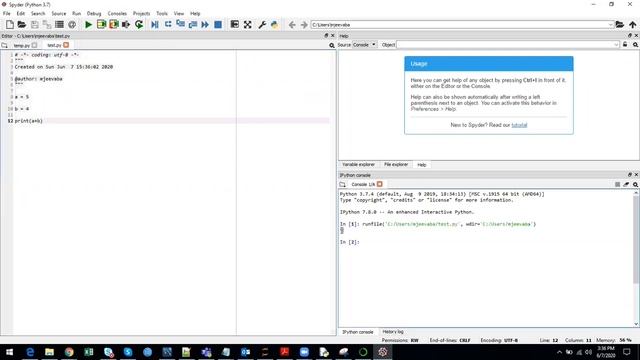Interrupt kernel with console stop icon
Screen dimensions: 640x360
(617, 184)
